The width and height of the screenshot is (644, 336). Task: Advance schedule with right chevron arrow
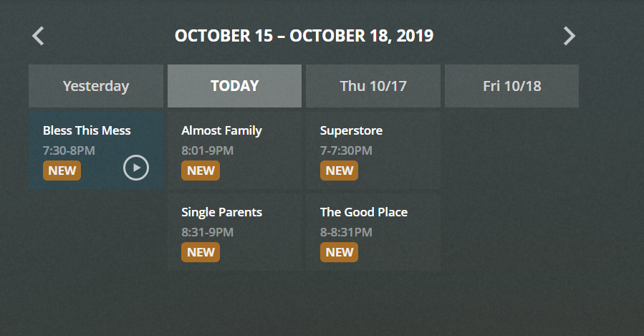coord(569,36)
